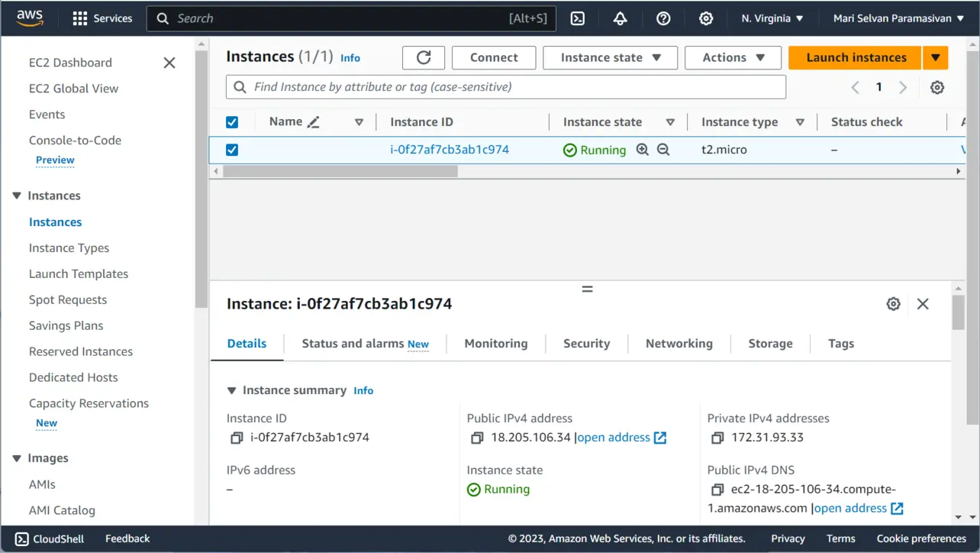Click the horizontal table scrollbar thumb
Screen dimensions: 980x553
tap(340, 172)
